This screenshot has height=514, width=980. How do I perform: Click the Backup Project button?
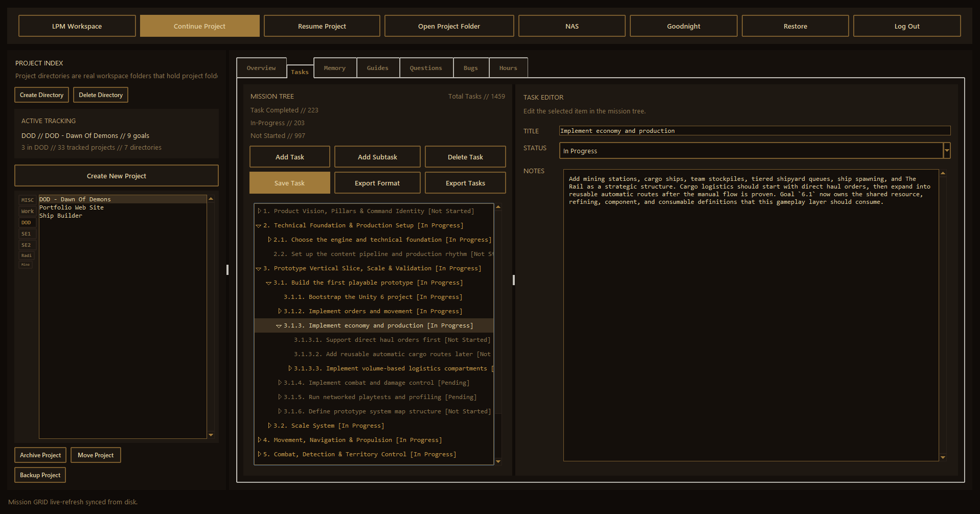40,475
